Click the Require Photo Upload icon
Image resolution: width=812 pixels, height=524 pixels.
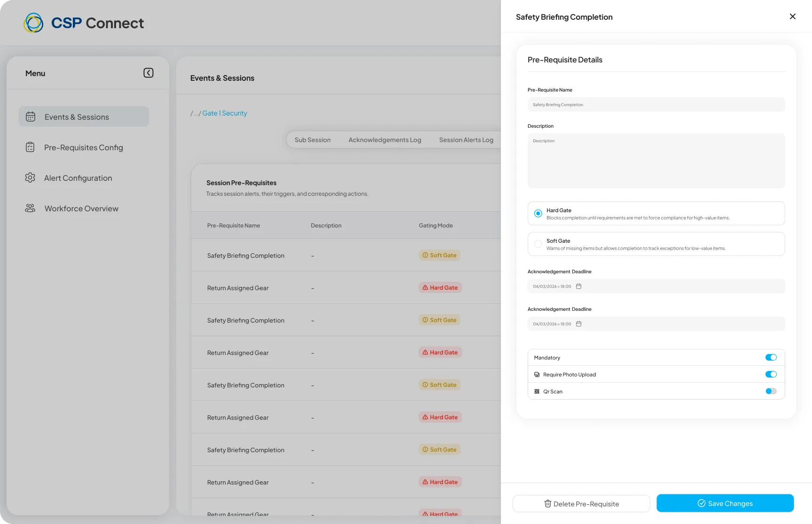[x=537, y=374]
